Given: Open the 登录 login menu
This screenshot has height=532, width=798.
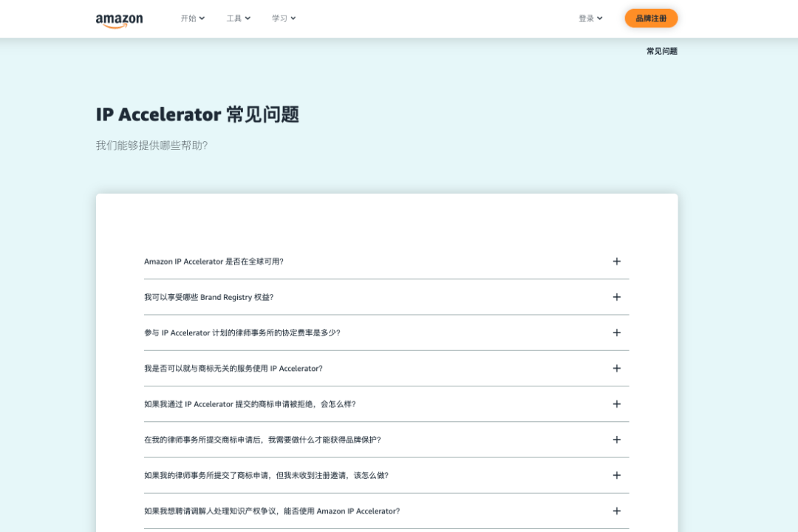Looking at the screenshot, I should [x=590, y=18].
